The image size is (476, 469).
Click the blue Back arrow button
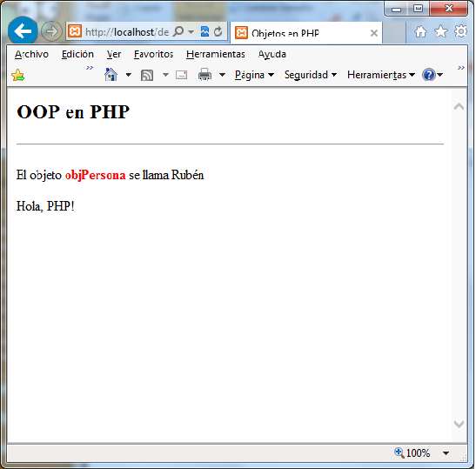pyautogui.click(x=23, y=30)
